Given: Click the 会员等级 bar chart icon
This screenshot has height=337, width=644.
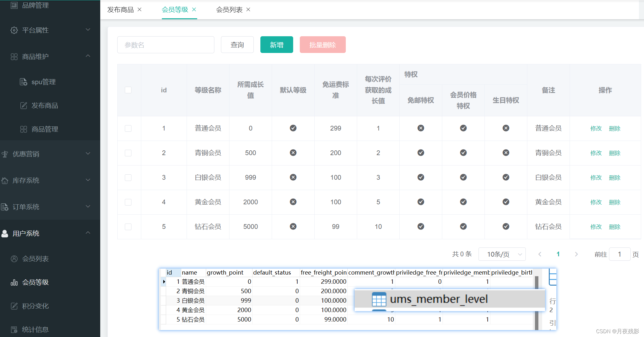Looking at the screenshot, I should 14,282.
